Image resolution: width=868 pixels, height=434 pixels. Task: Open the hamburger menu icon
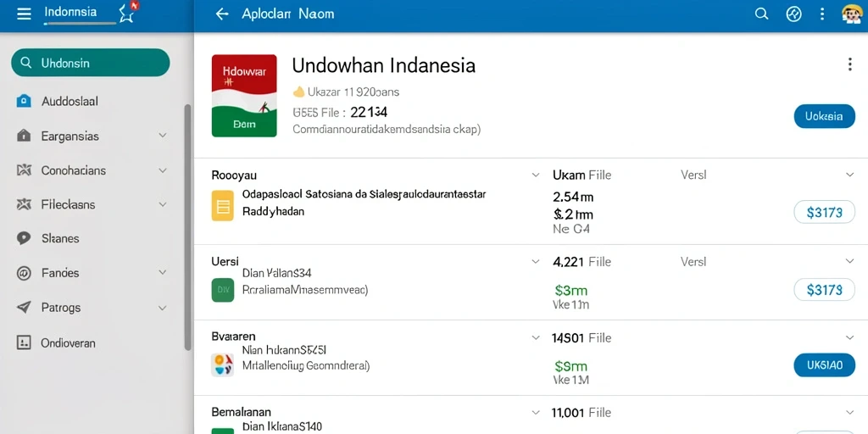point(24,14)
